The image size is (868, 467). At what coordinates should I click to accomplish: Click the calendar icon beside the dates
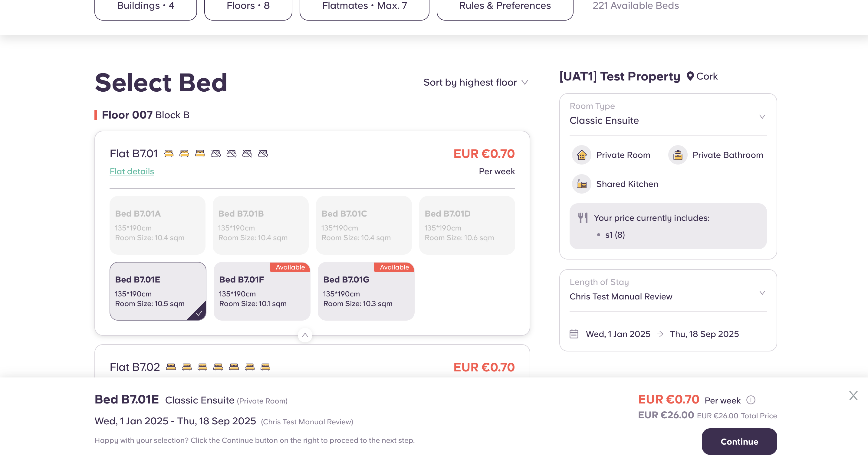574,334
